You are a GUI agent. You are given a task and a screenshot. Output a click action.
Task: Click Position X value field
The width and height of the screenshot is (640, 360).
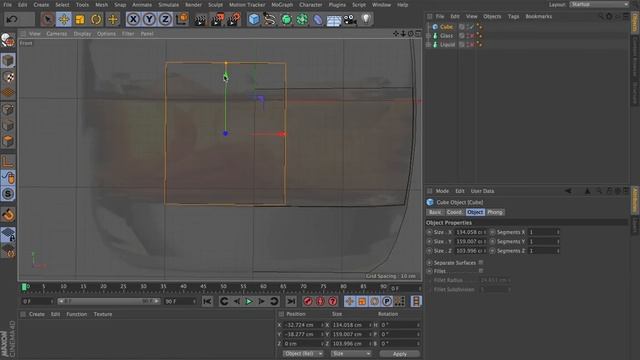coord(303,325)
